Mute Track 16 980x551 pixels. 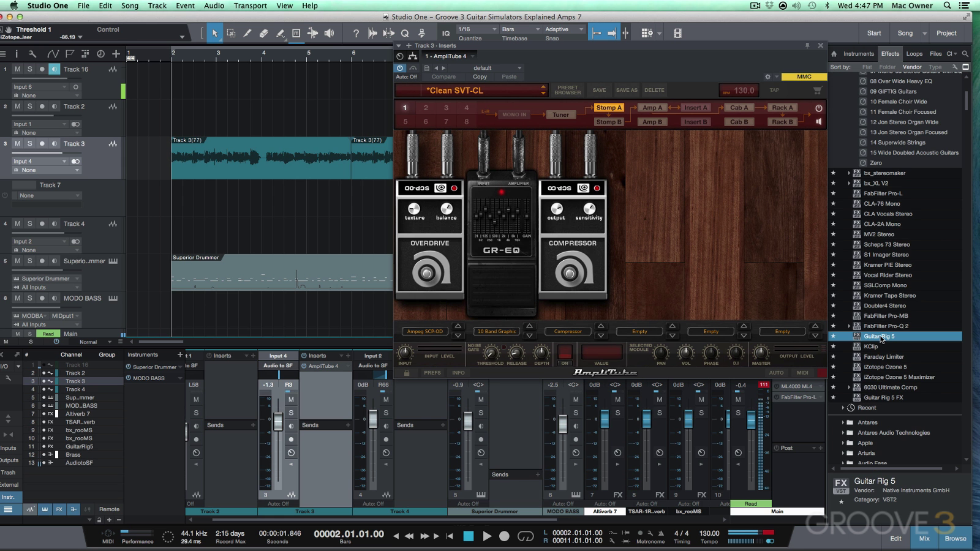18,69
